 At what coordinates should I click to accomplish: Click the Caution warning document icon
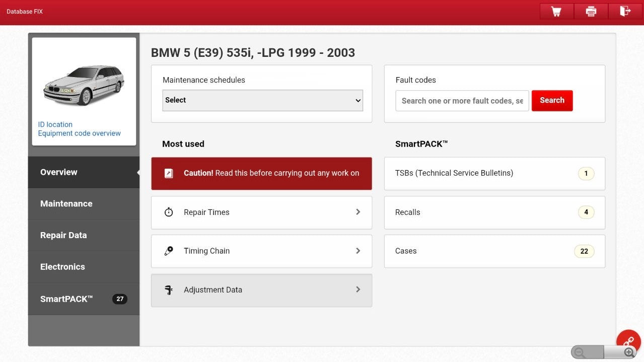coord(169,173)
